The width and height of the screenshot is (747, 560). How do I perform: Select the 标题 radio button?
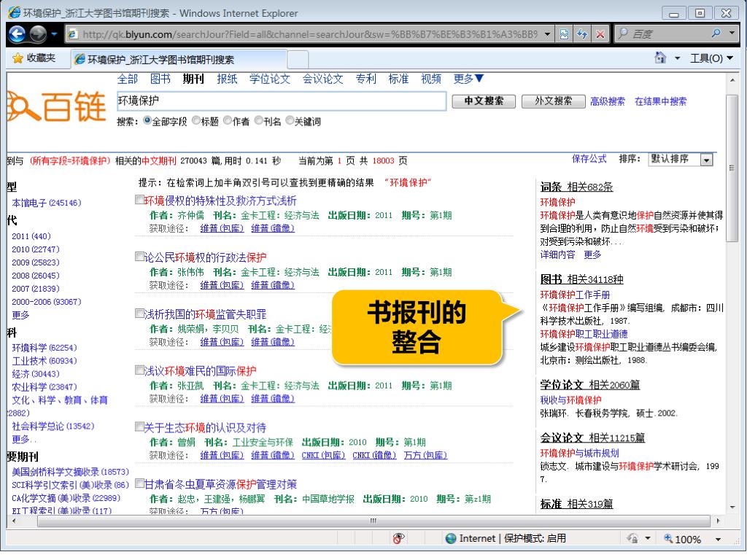click(x=196, y=121)
